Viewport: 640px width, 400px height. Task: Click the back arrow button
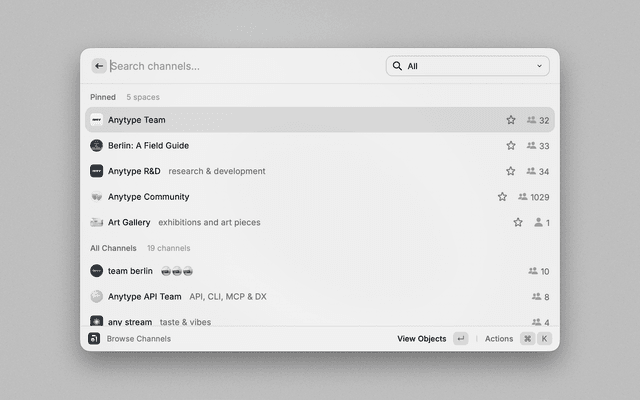pyautogui.click(x=99, y=66)
